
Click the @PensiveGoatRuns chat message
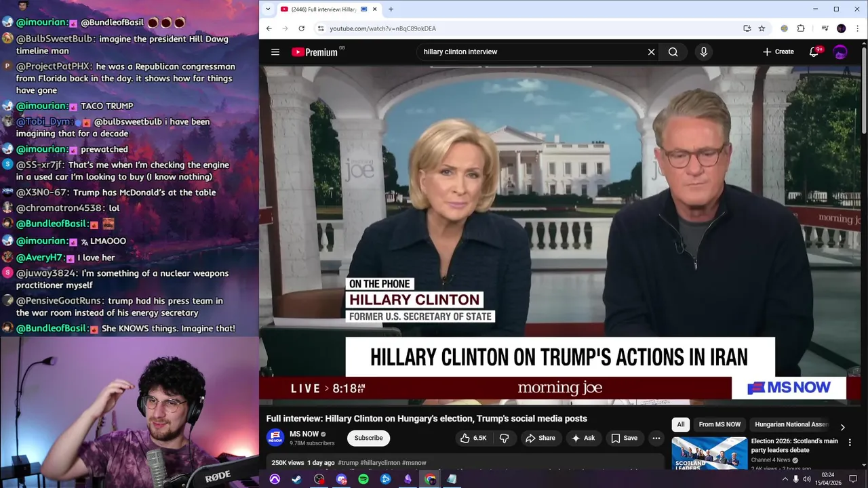click(x=119, y=306)
